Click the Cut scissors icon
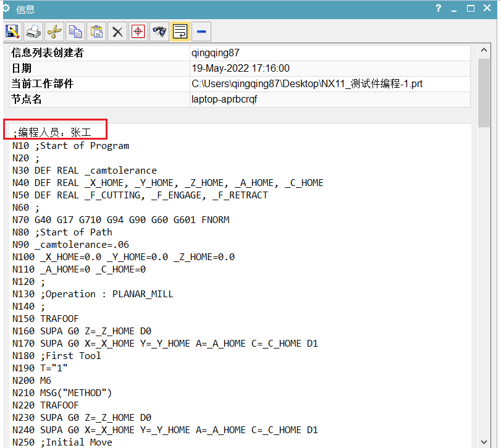Viewport: 501px width, 448px height. 54,32
